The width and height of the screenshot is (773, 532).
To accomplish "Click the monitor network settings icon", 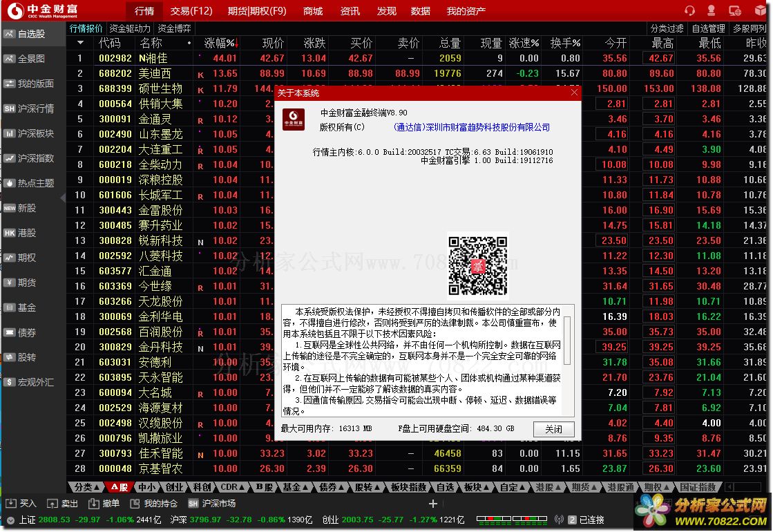I will [x=734, y=10].
